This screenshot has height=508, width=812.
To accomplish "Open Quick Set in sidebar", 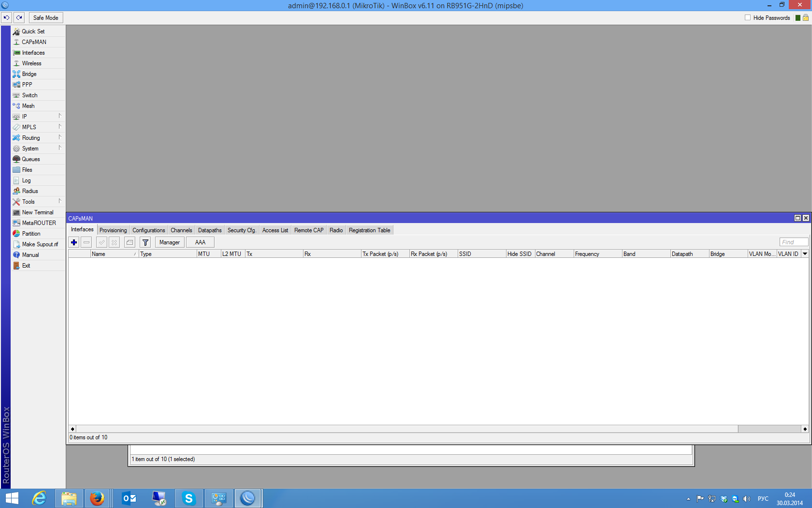I will pos(38,31).
